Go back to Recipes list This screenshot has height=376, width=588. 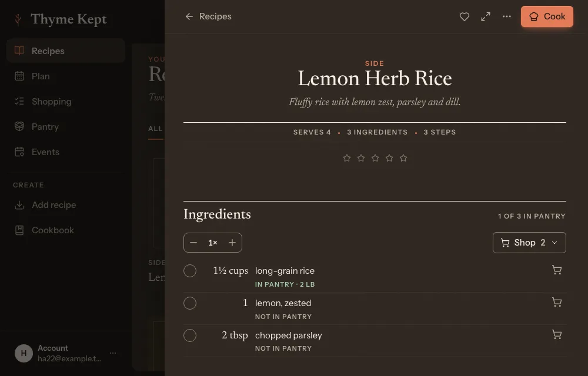tap(208, 16)
